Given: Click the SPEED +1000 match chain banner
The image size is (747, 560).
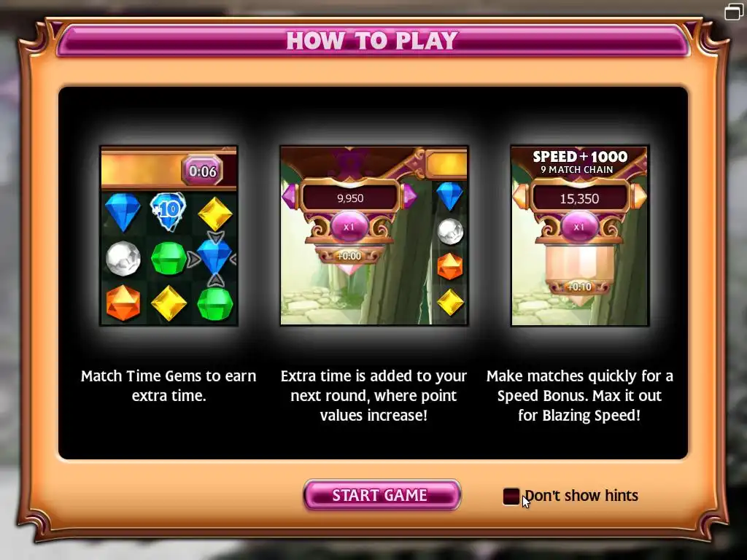Looking at the screenshot, I should tap(579, 163).
